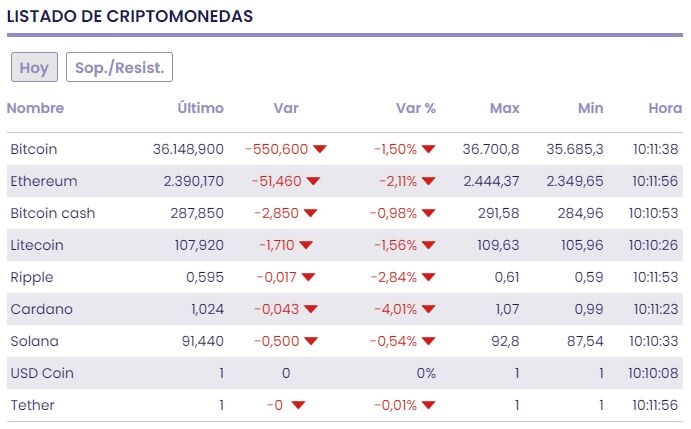Click Bitcoin cash's red down arrow next to -2,850
Screen dimensions: 691x429
[307, 213]
